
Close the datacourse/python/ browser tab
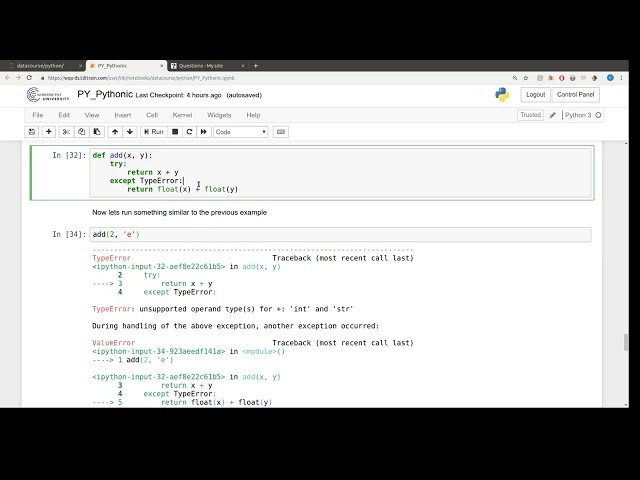[x=80, y=66]
